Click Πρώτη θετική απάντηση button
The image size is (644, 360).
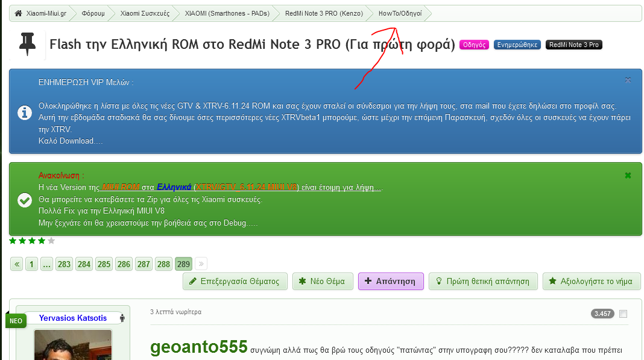pyautogui.click(x=483, y=282)
